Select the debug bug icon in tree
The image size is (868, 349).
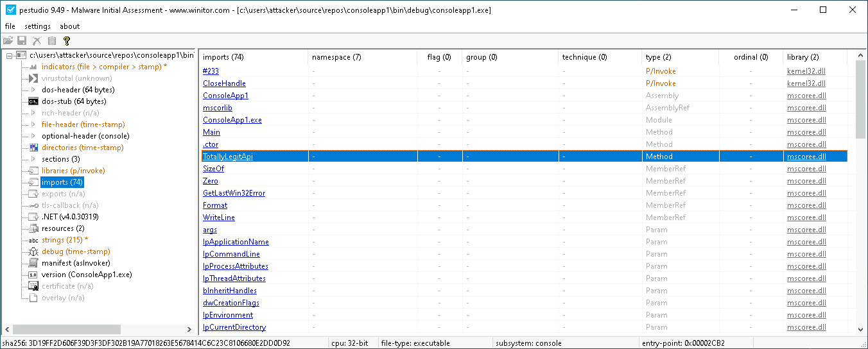[33, 251]
